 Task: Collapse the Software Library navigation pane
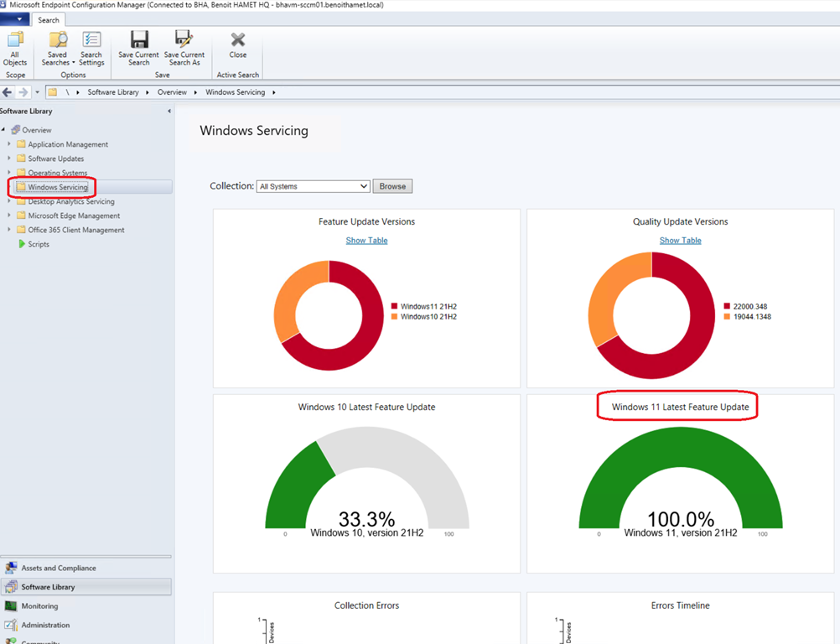pos(169,112)
